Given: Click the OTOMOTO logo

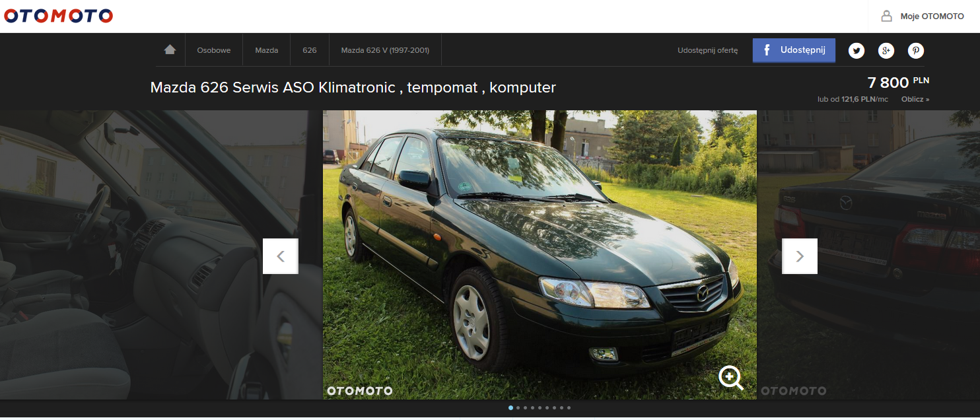Looking at the screenshot, I should [57, 16].
